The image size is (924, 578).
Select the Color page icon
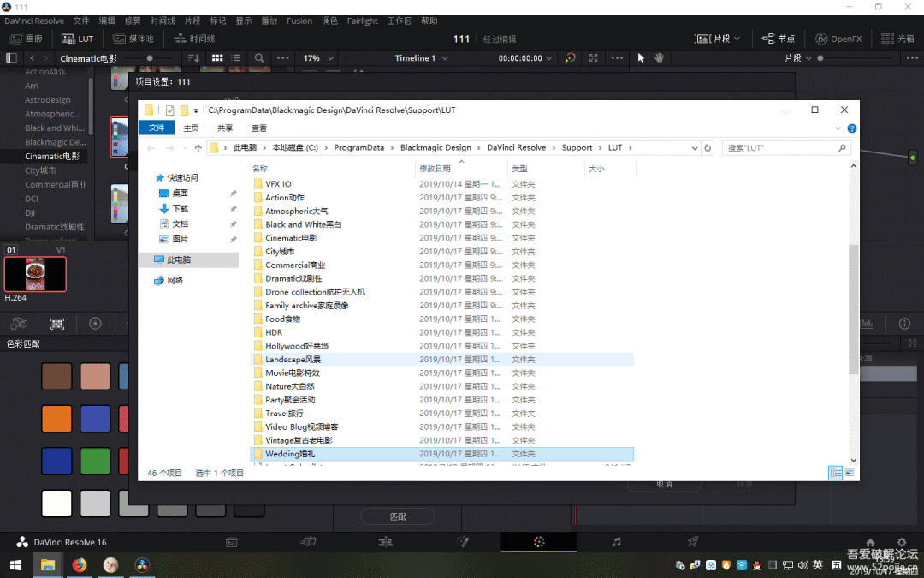click(x=539, y=542)
